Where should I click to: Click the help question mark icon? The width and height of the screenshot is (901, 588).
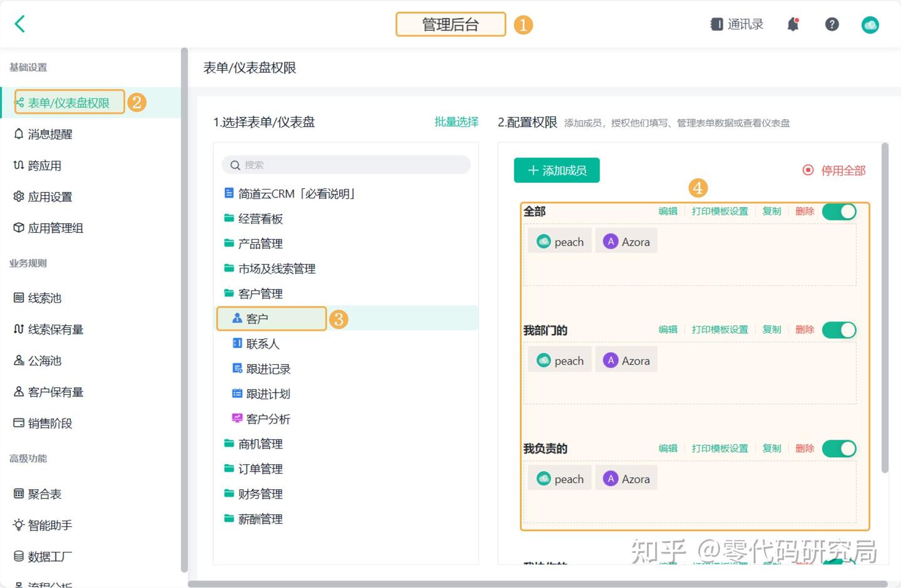(832, 24)
